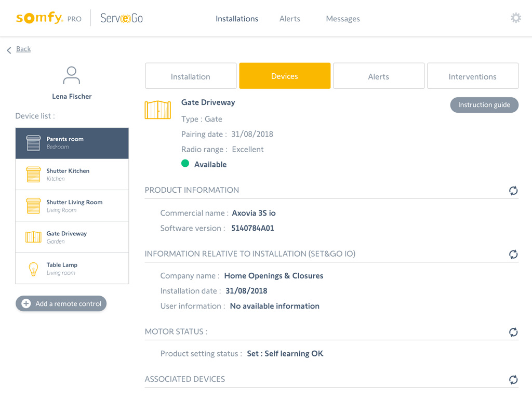Select the Devices tab

[285, 76]
